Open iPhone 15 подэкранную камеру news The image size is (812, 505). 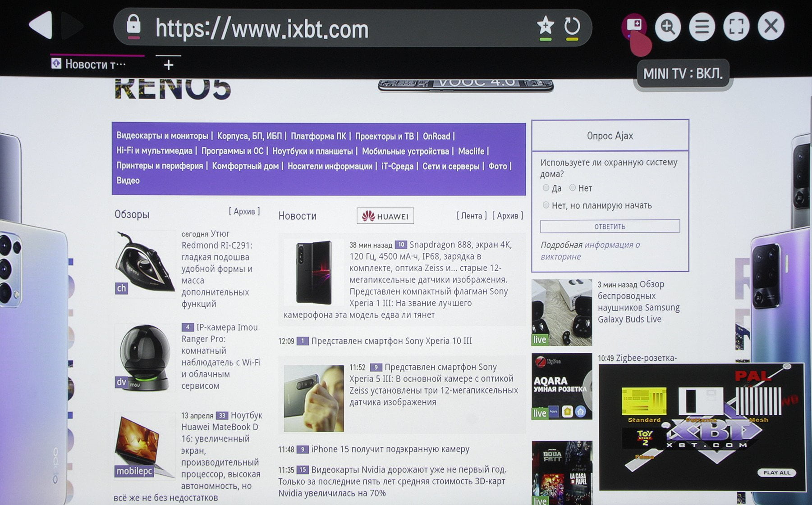point(390,449)
